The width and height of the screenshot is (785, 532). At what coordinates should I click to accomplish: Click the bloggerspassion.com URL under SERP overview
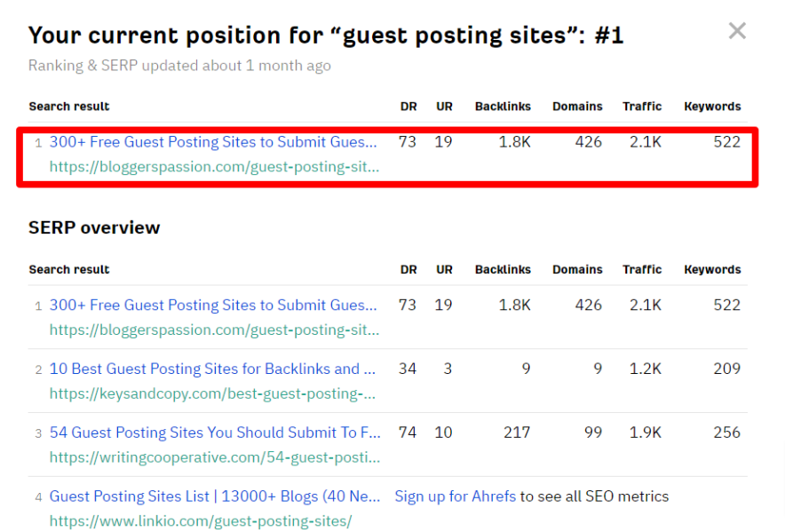click(214, 330)
